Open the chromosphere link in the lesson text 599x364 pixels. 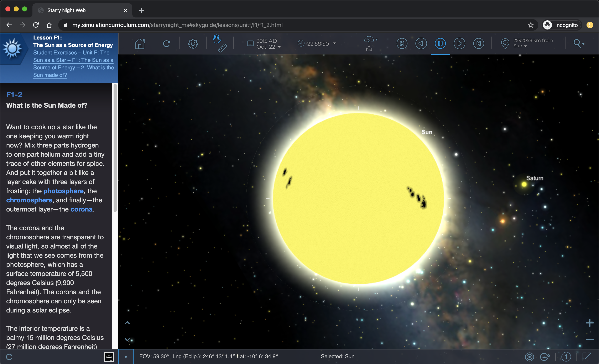[x=29, y=200]
